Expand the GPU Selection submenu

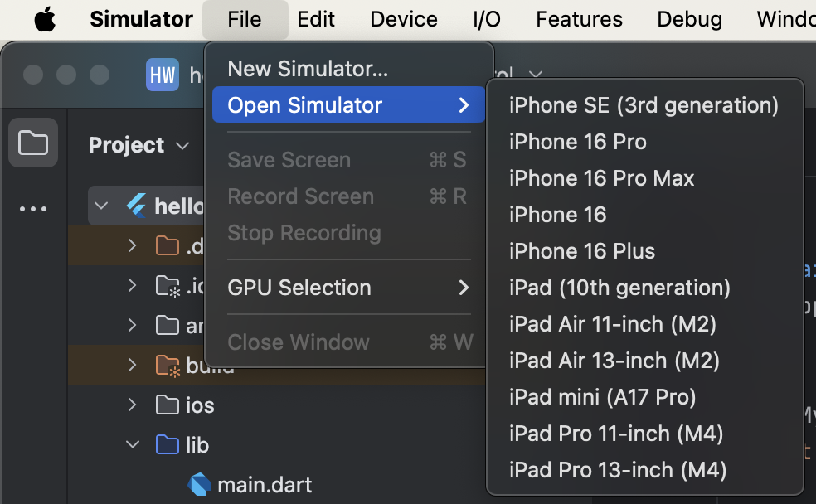point(348,287)
